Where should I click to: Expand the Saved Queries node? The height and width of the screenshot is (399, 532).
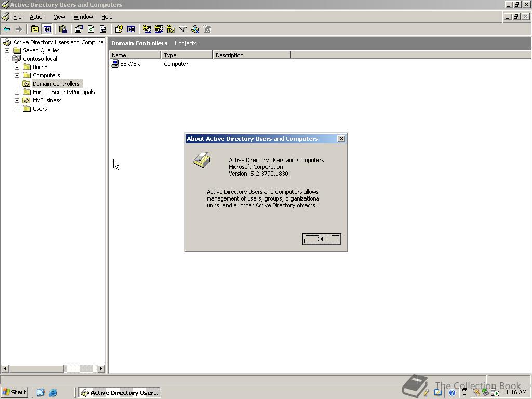tap(7, 50)
